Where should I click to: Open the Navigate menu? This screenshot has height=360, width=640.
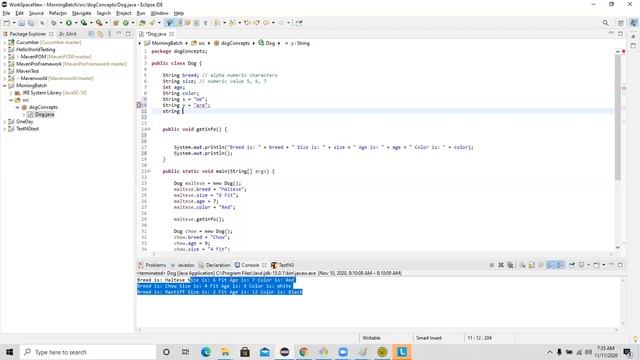82,13
